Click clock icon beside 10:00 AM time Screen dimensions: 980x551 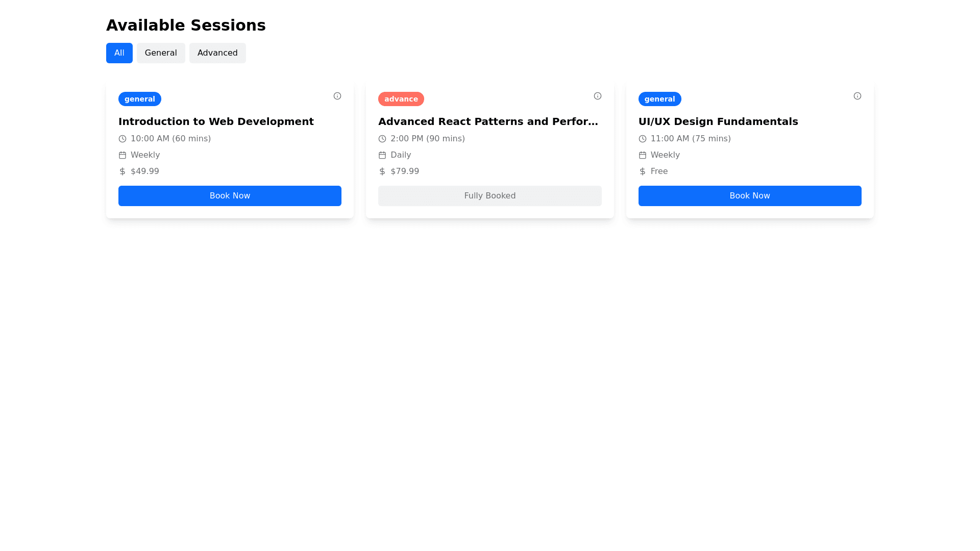tap(122, 139)
